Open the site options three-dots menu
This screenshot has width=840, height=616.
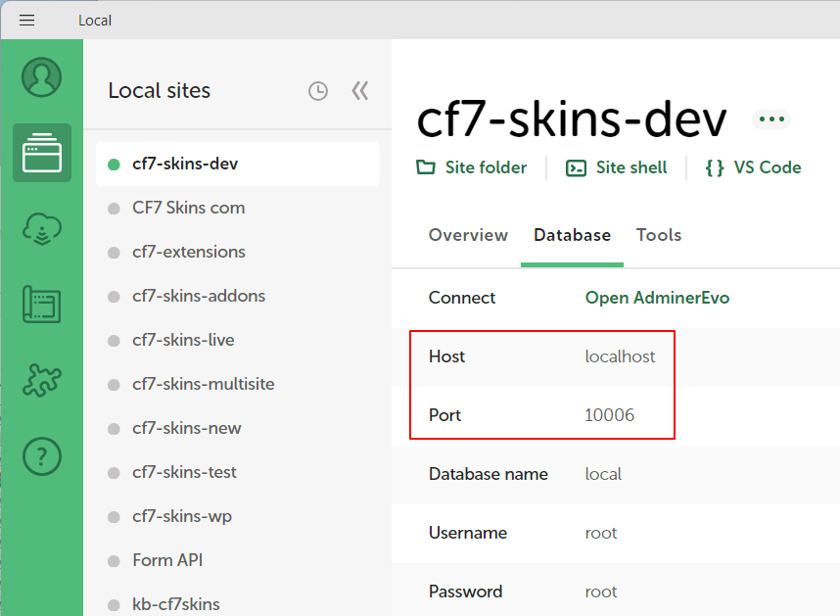[x=771, y=119]
